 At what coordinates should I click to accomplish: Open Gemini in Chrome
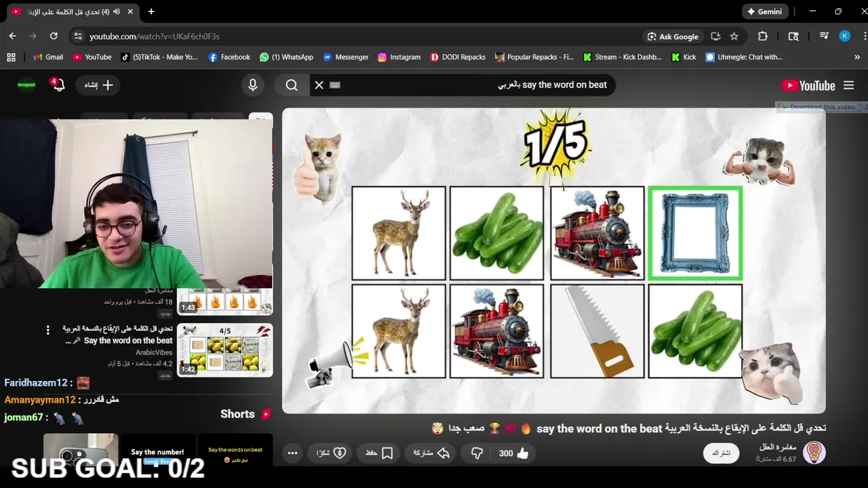764,12
